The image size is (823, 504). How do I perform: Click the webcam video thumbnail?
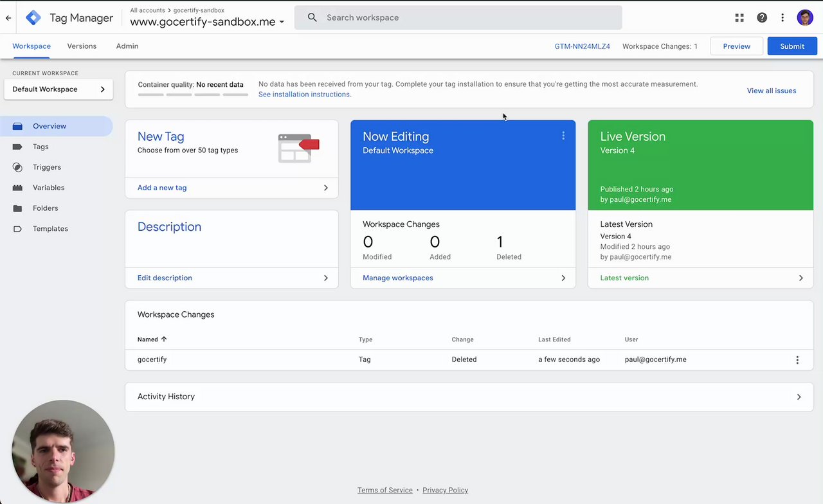[x=63, y=451]
